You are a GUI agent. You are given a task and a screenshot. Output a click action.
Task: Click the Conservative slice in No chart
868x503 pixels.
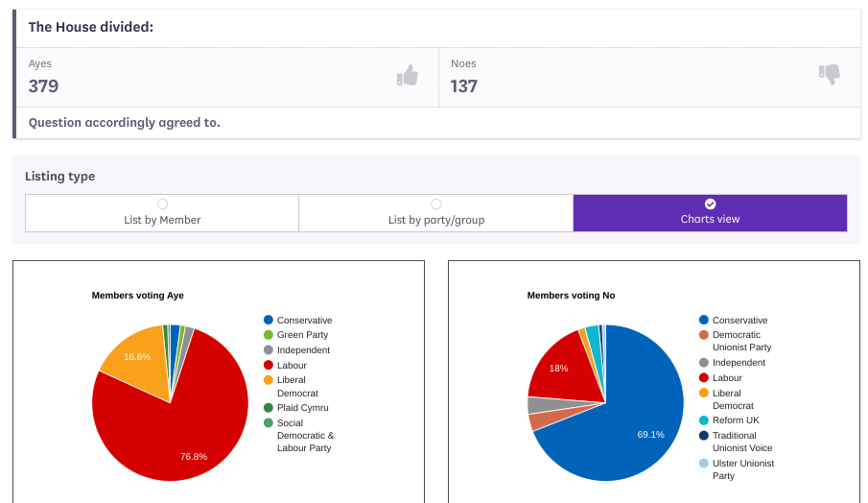(633, 422)
